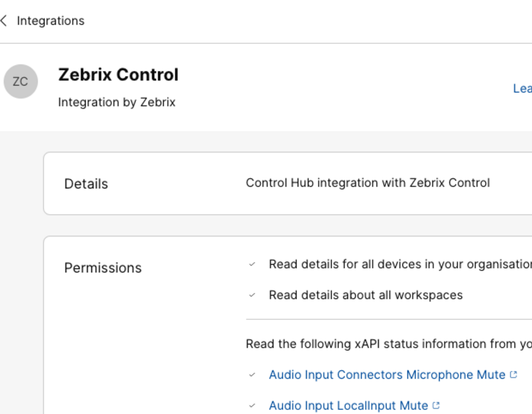Screen dimensions: 532x414
Task: Select the Zebrix Control heading
Action: (x=118, y=75)
